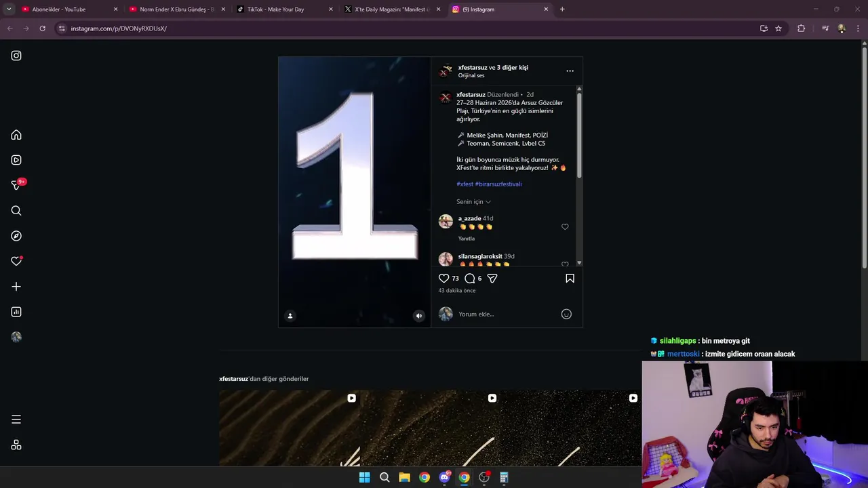Mute or unmute the video sound
The width and height of the screenshot is (868, 488).
click(419, 316)
